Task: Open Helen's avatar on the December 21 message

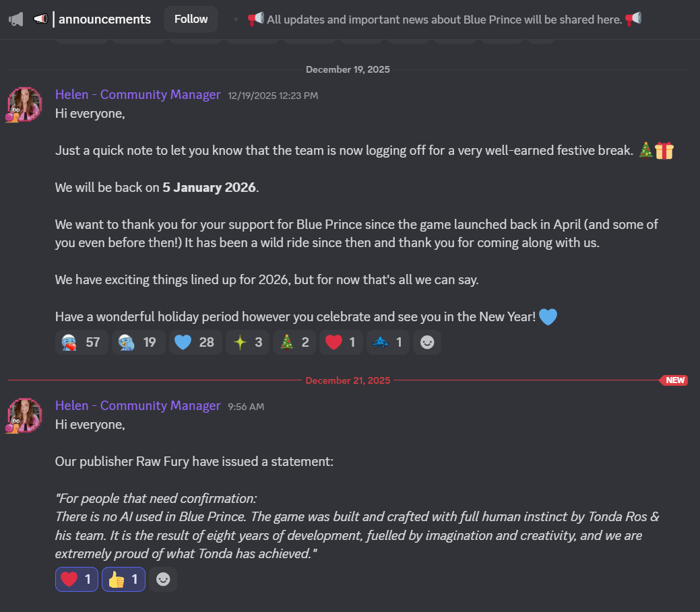Action: (x=25, y=415)
